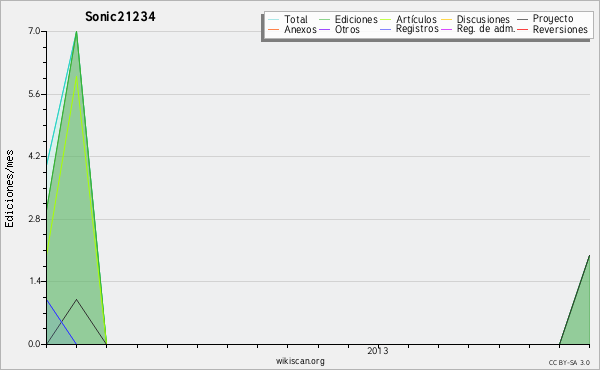Click the red Reversiones legend line swatch
This screenshot has width=600, height=370.
522,29
